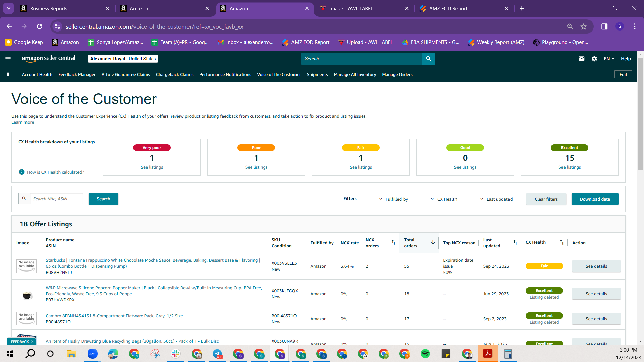Switch to the image - AWL LABEL tab
Screen dimensions: 644x362
click(x=364, y=8)
